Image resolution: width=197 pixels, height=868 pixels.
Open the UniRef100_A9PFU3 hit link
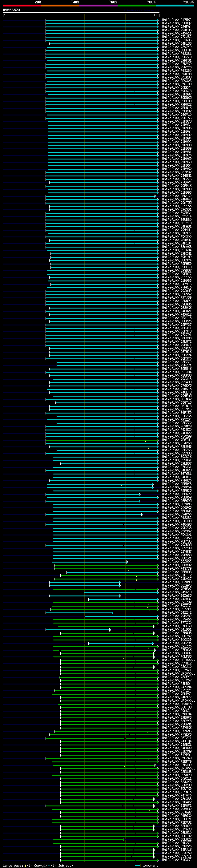pyautogui.click(x=176, y=101)
